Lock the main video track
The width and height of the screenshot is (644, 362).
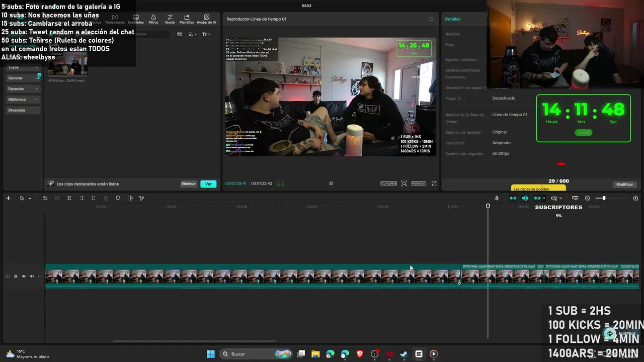click(16, 276)
